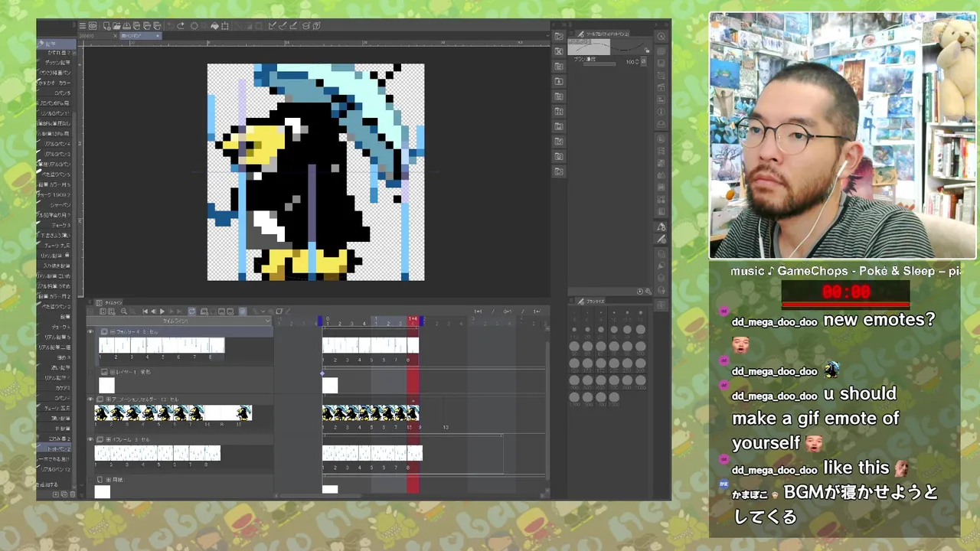Click the scale/transform command icon
980x551 pixels.
[224, 26]
